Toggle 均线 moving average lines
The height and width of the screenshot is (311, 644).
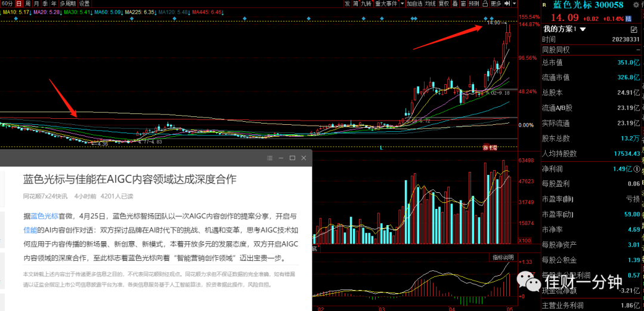pos(431,4)
